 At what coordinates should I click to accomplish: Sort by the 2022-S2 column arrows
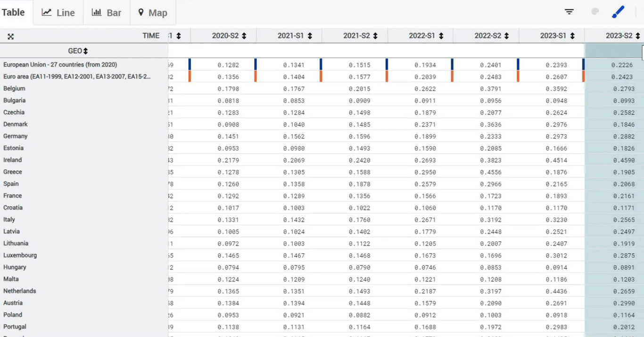coord(506,36)
